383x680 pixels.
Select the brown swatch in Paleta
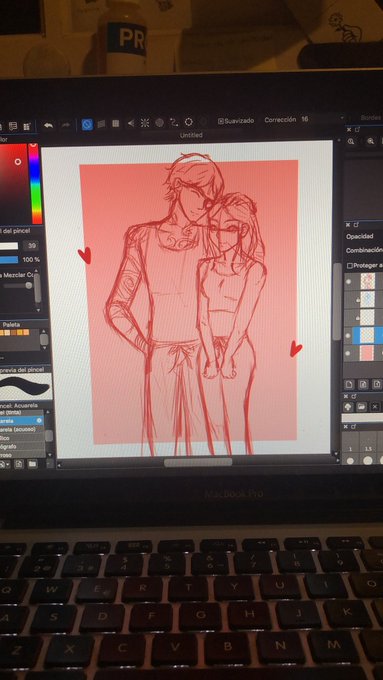click(x=14, y=333)
